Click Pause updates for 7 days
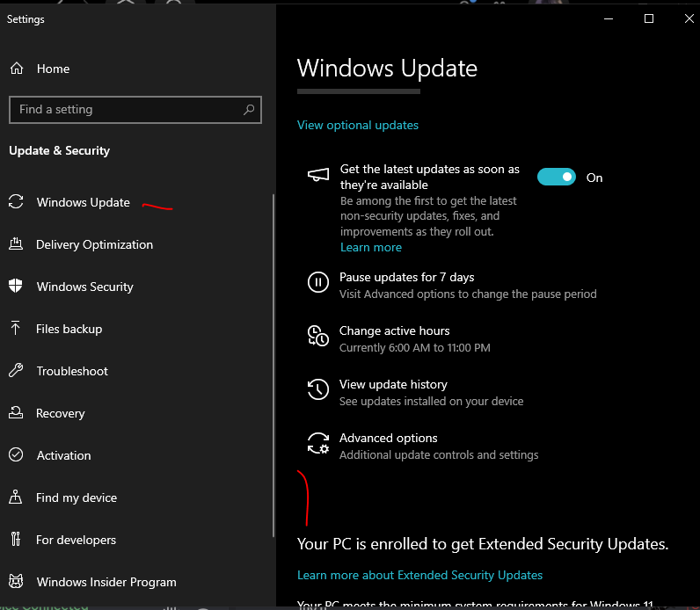Viewport: 700px width, 610px height. pyautogui.click(x=406, y=277)
